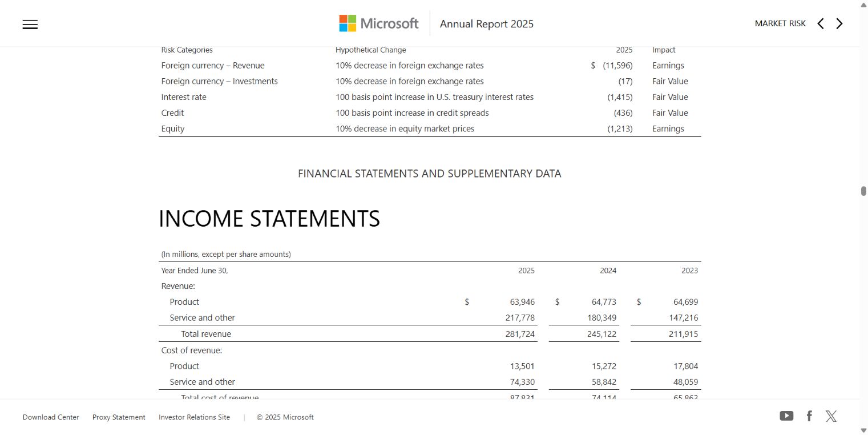Viewport: 868px width, 435px height.
Task: Click the (436) credit value
Action: 623,113
